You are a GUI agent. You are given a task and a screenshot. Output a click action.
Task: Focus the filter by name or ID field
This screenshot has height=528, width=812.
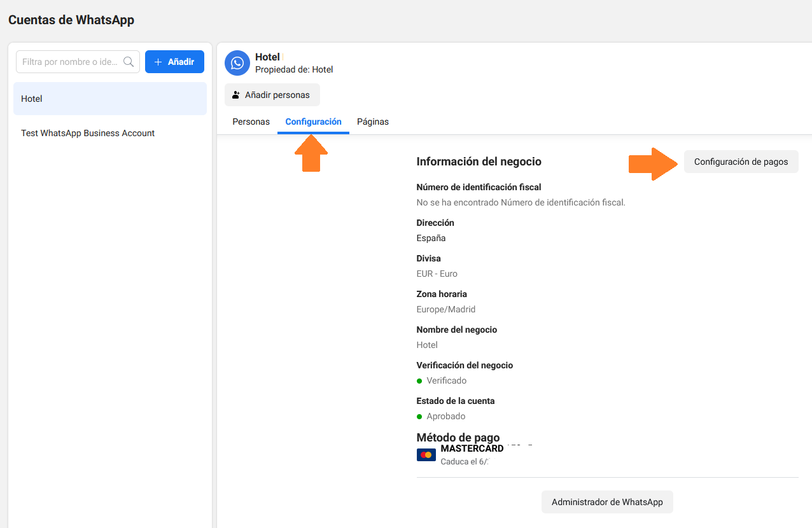[x=78, y=62]
